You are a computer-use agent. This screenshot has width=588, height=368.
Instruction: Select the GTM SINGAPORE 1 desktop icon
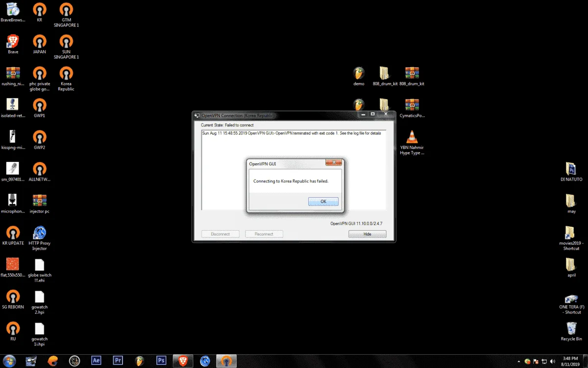[66, 15]
